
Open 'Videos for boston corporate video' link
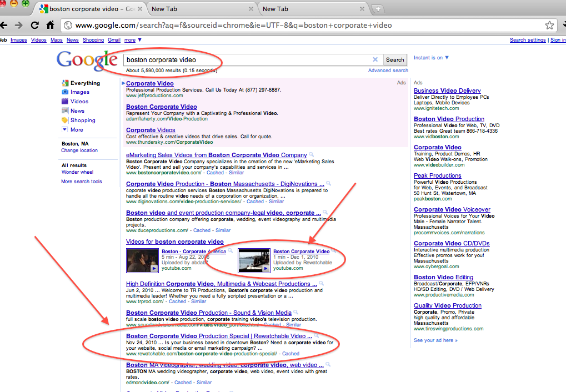point(175,242)
